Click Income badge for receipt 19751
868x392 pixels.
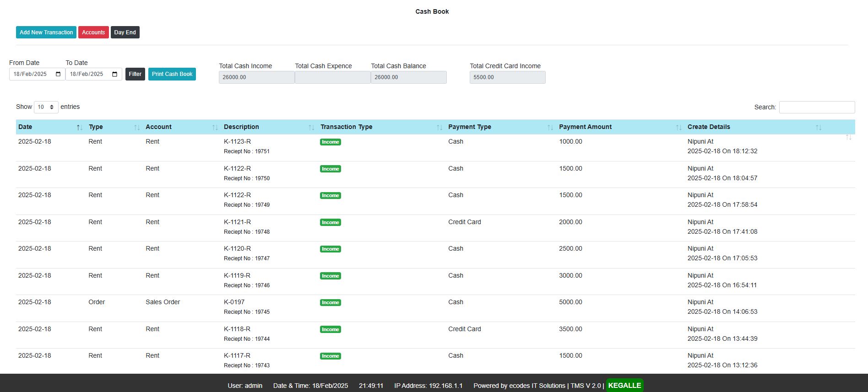pos(331,142)
